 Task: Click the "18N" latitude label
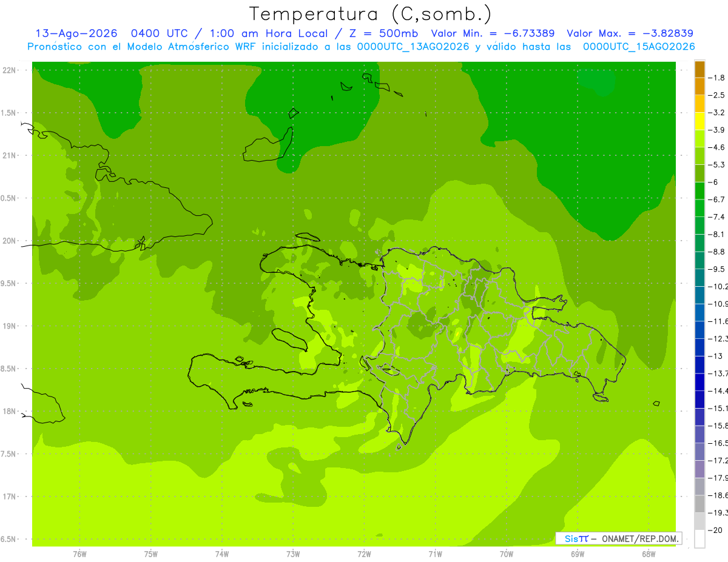[x=10, y=411]
